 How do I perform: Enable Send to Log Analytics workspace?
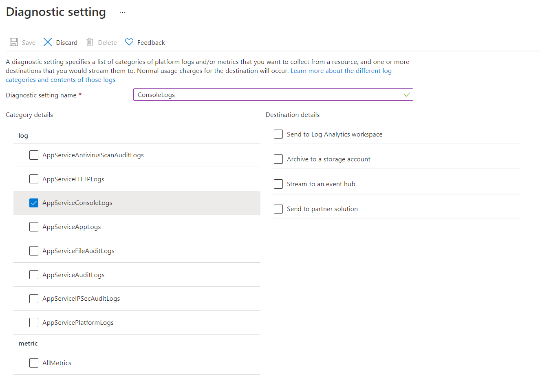coord(278,134)
